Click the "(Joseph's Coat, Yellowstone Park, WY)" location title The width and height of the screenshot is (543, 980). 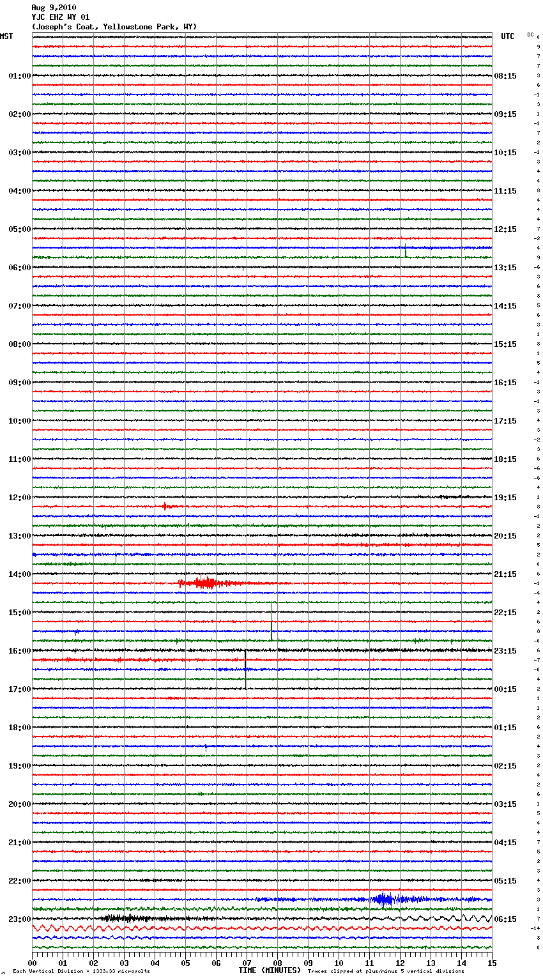click(x=114, y=27)
